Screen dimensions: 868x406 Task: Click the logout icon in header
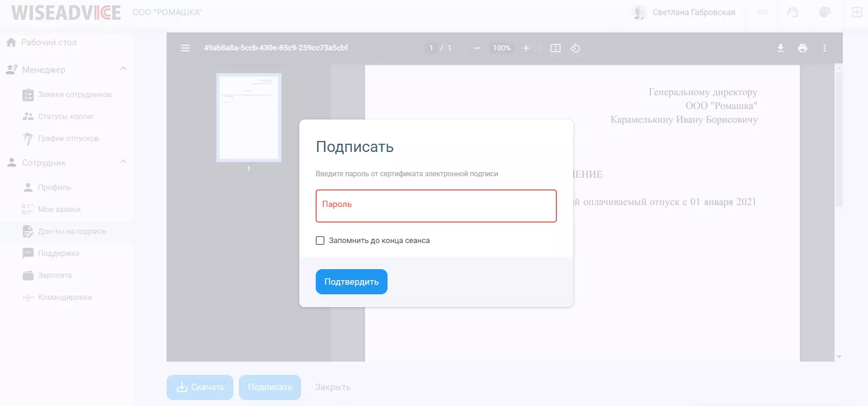pos(857,12)
